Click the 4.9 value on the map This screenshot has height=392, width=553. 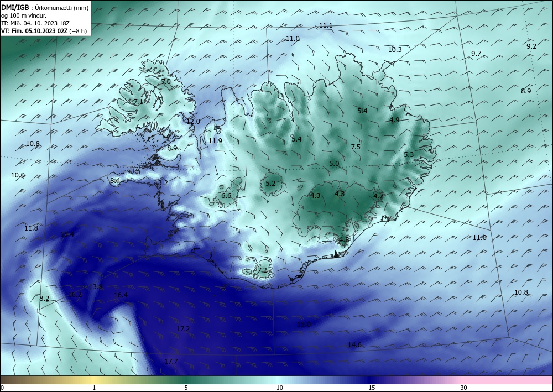(x=394, y=120)
